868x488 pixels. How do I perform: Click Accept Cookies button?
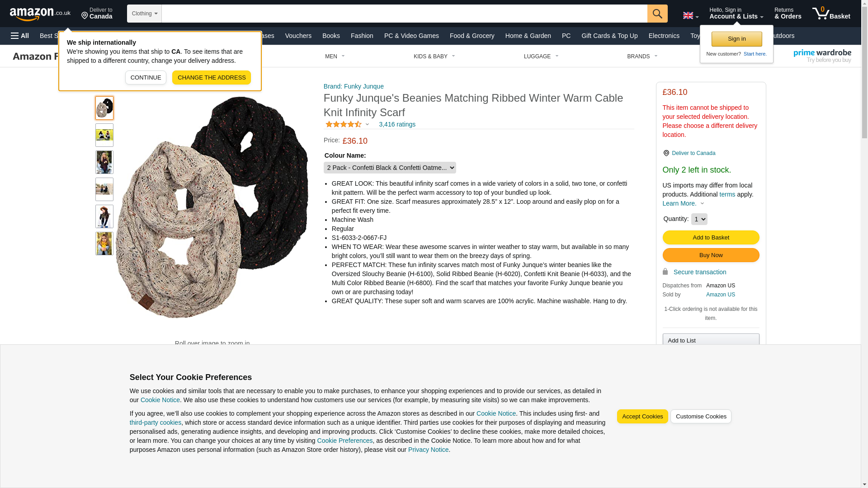(642, 417)
